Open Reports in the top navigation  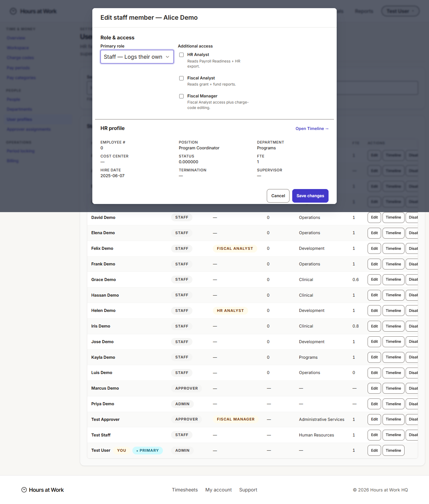(364, 11)
